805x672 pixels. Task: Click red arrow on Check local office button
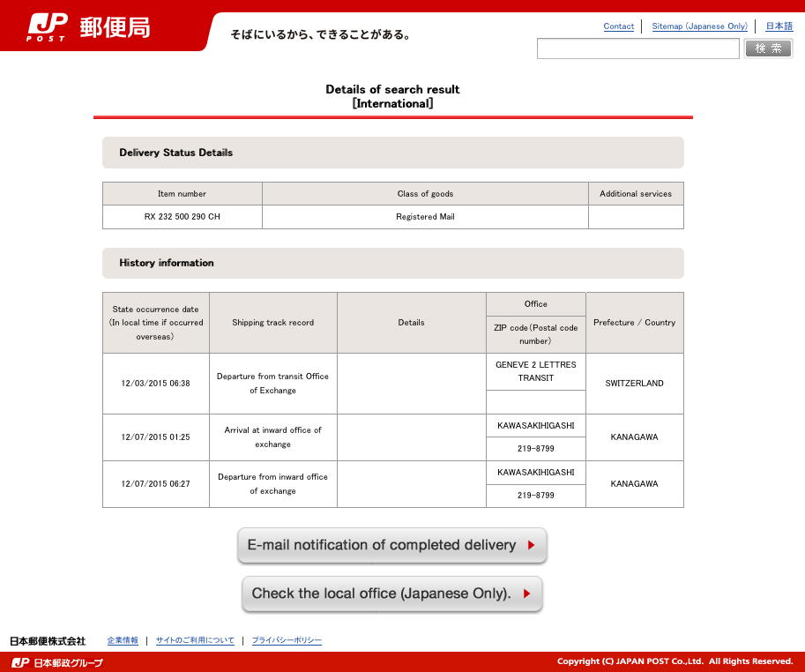point(526,594)
